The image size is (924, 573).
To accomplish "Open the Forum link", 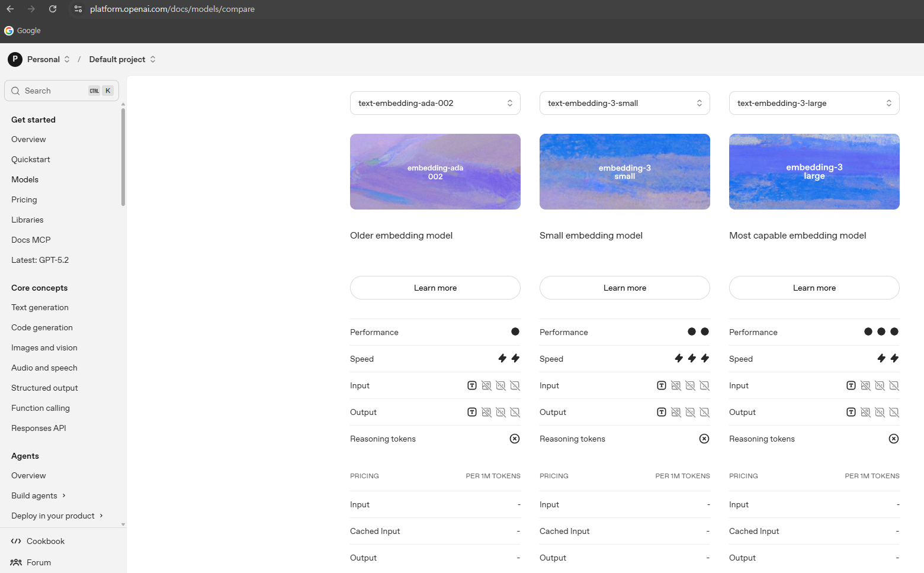I will tap(38, 562).
